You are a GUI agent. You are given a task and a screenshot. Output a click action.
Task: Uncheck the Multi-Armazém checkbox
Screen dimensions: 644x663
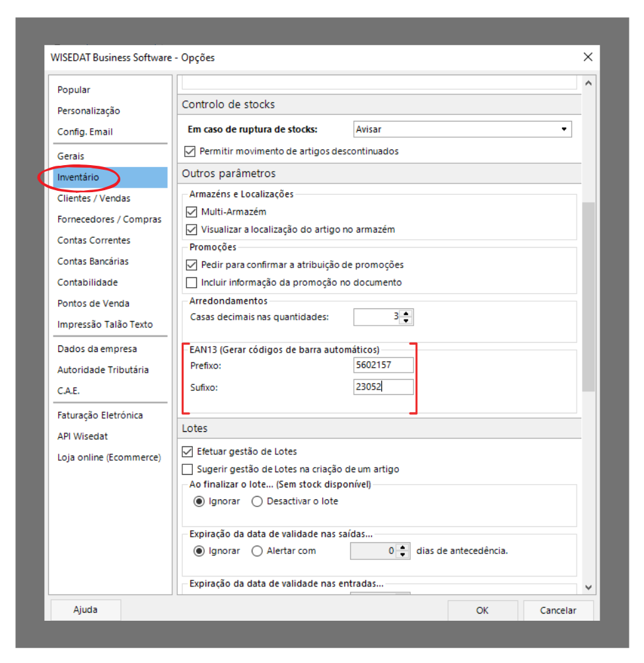coord(192,212)
